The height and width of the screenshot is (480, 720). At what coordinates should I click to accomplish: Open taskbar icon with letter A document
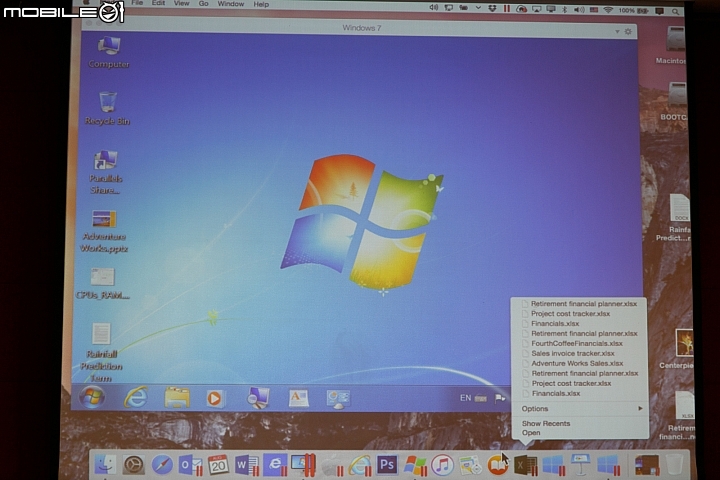click(x=298, y=398)
